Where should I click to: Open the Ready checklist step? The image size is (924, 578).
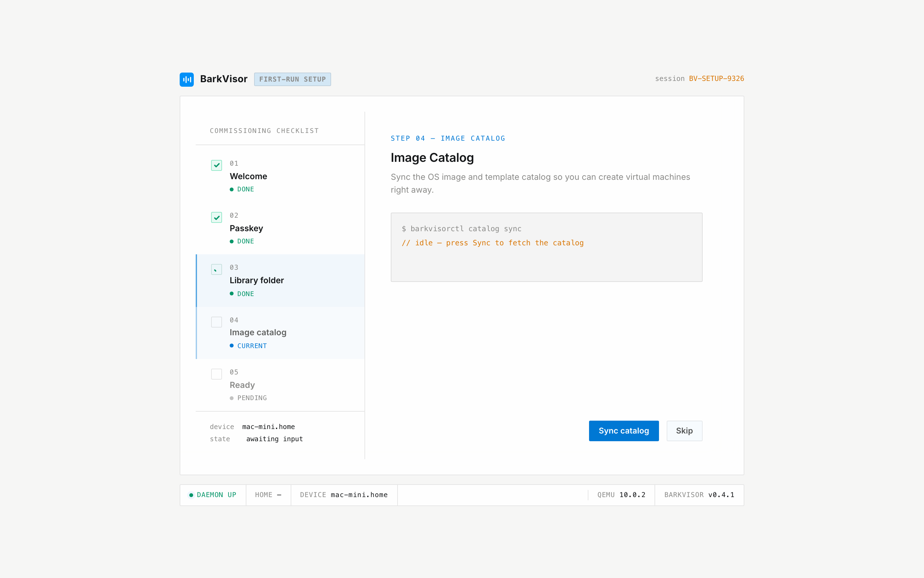point(280,385)
